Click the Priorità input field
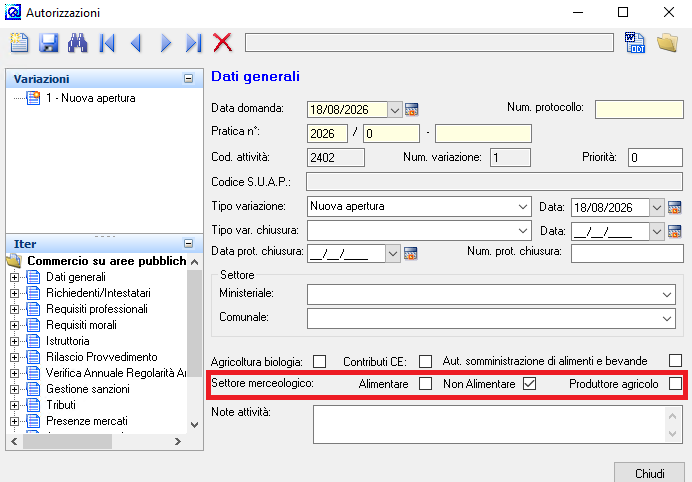The image size is (692, 482). click(x=655, y=158)
